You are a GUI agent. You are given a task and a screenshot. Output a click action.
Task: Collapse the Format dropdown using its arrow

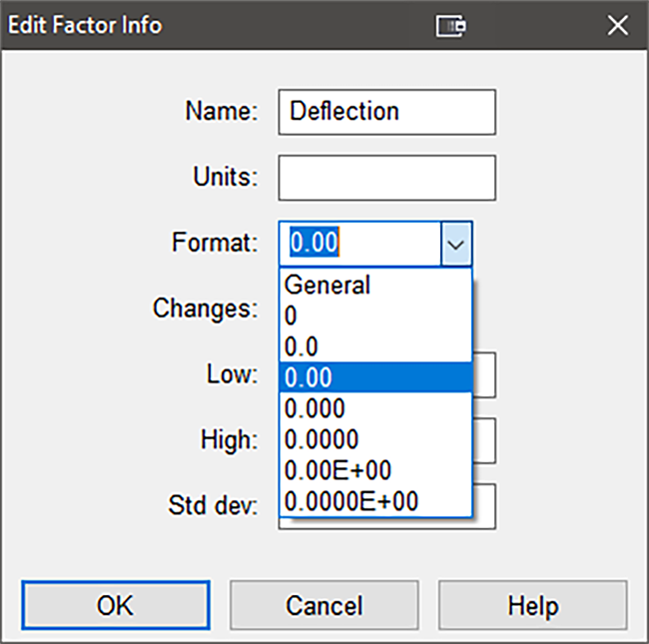(456, 244)
